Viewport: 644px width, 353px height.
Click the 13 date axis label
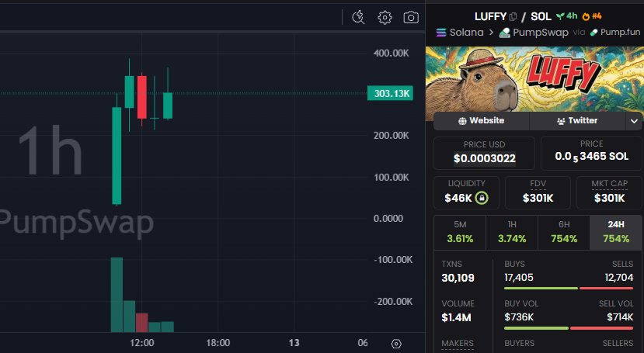(x=294, y=343)
